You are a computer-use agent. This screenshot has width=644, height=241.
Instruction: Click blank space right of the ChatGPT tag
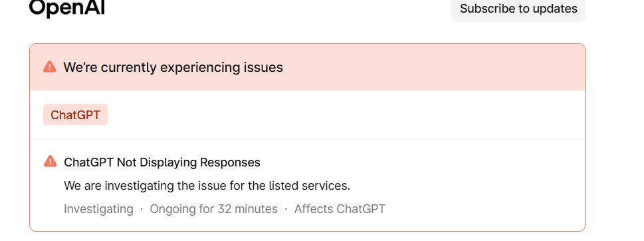345,115
